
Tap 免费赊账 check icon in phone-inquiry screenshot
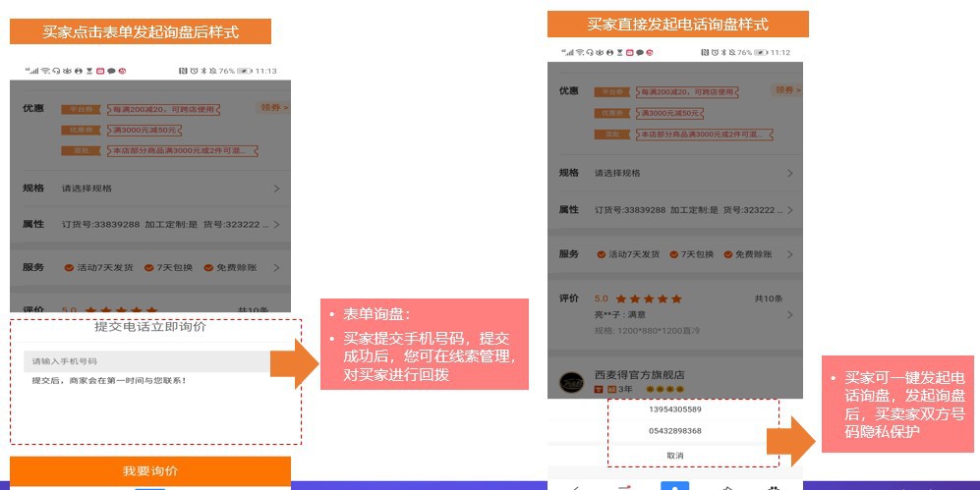pos(728,254)
